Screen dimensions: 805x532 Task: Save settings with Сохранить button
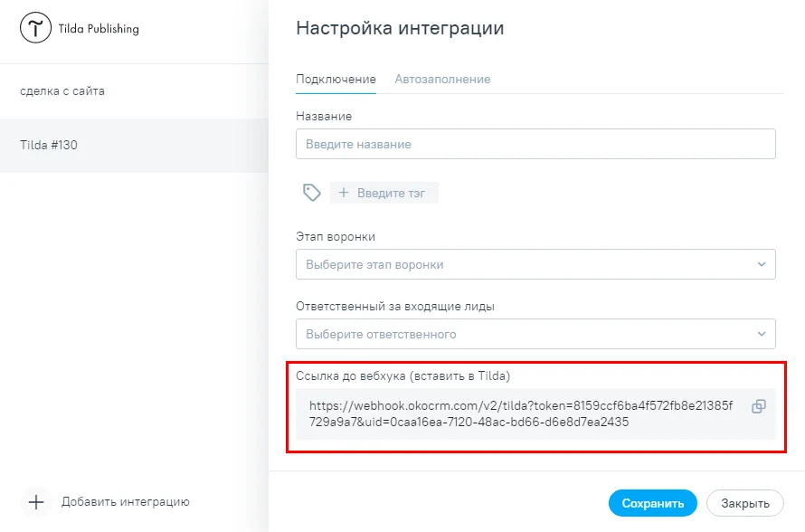(652, 503)
